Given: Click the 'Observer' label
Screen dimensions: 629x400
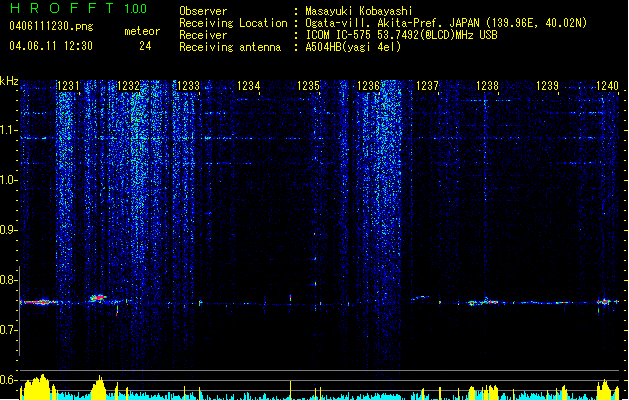Looking at the screenshot, I should pos(203,11).
